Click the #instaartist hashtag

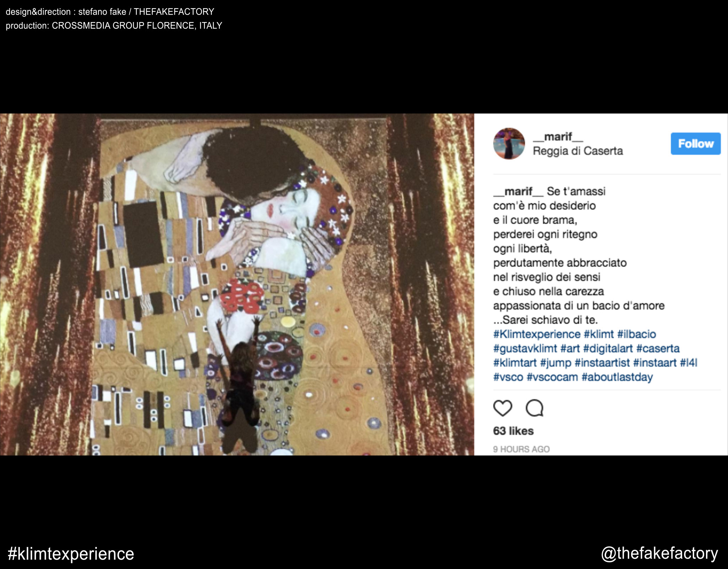(602, 363)
